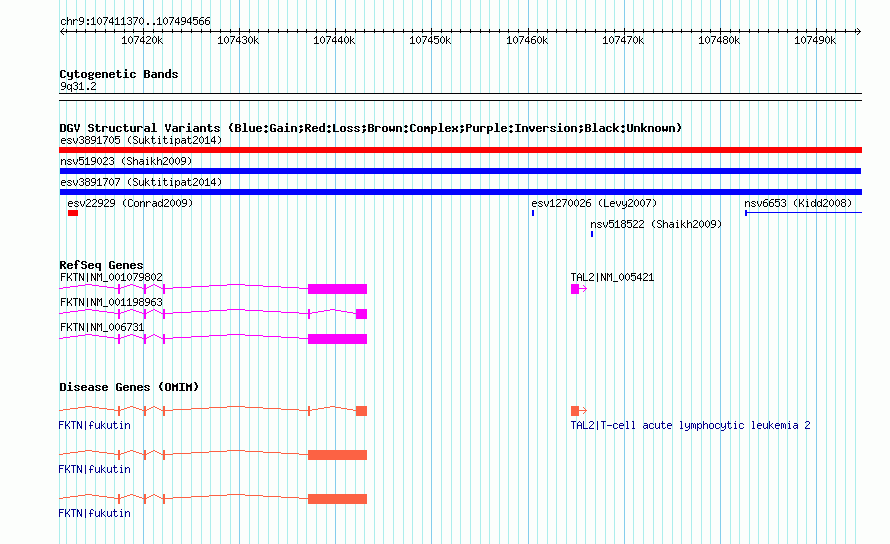Select the nsv518522 blue variant marker
890x544 pixels.
pos(592,234)
